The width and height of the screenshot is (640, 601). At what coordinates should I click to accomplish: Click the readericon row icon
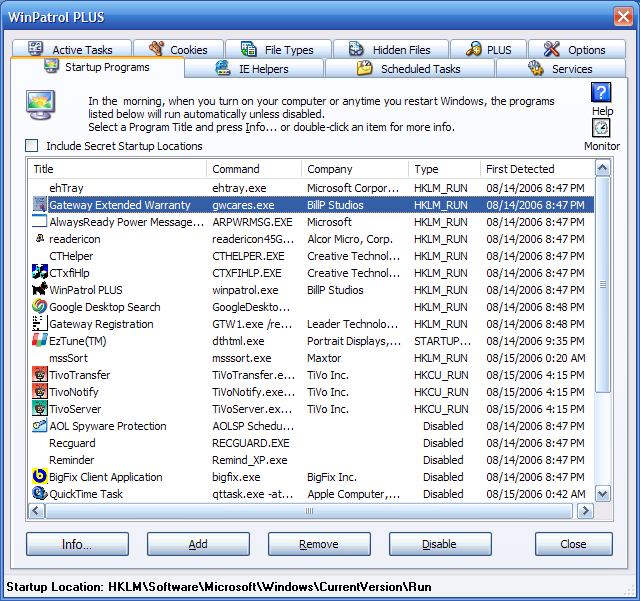click(40, 238)
